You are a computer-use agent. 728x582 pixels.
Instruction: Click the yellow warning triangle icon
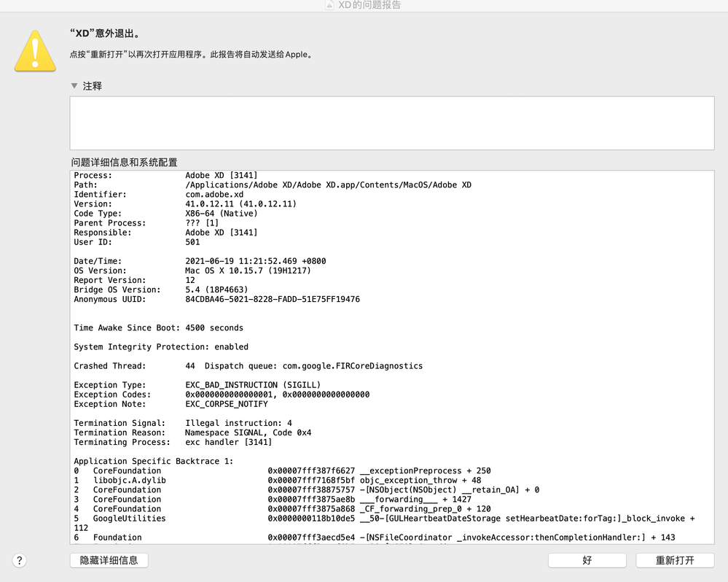coord(34,50)
